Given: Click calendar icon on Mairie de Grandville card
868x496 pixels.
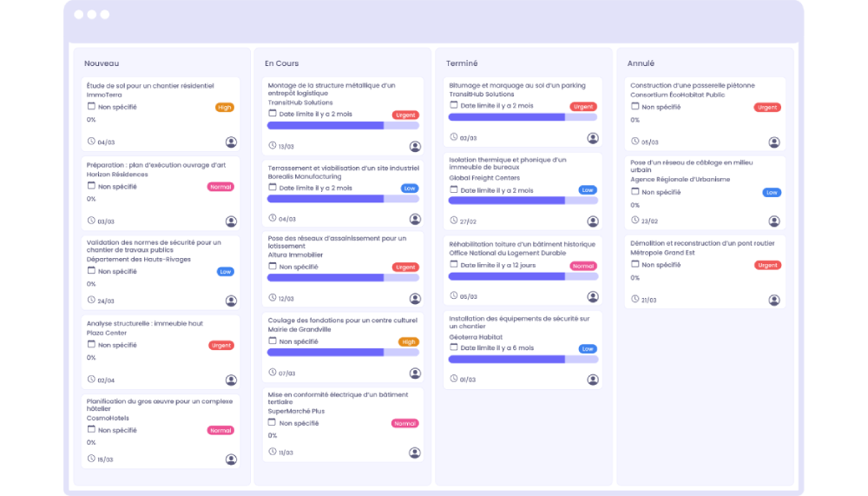Looking at the screenshot, I should 273,341.
